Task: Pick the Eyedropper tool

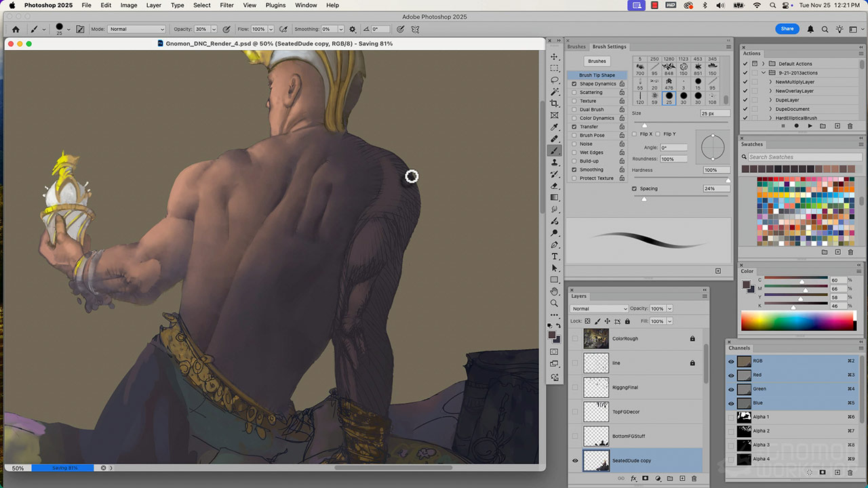Action: click(x=555, y=127)
